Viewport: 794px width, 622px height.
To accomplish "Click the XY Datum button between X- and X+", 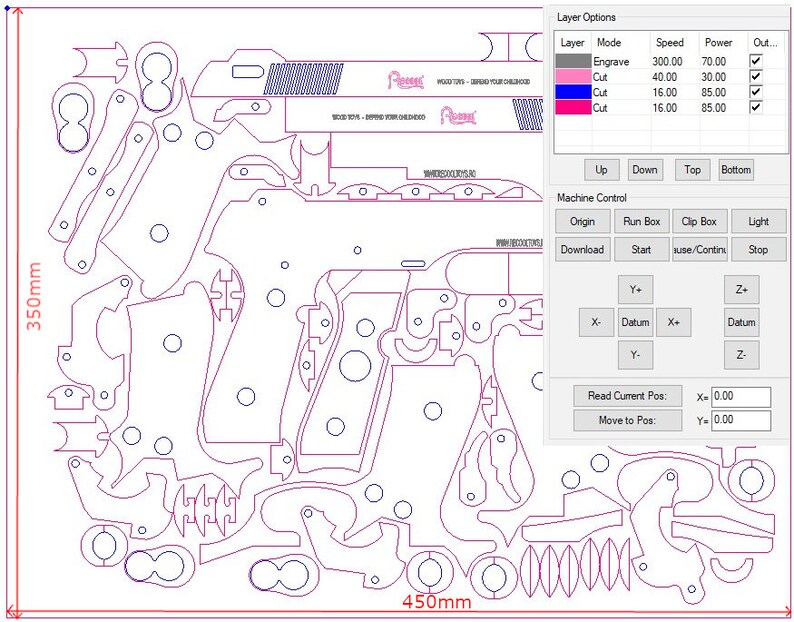I will 636,322.
